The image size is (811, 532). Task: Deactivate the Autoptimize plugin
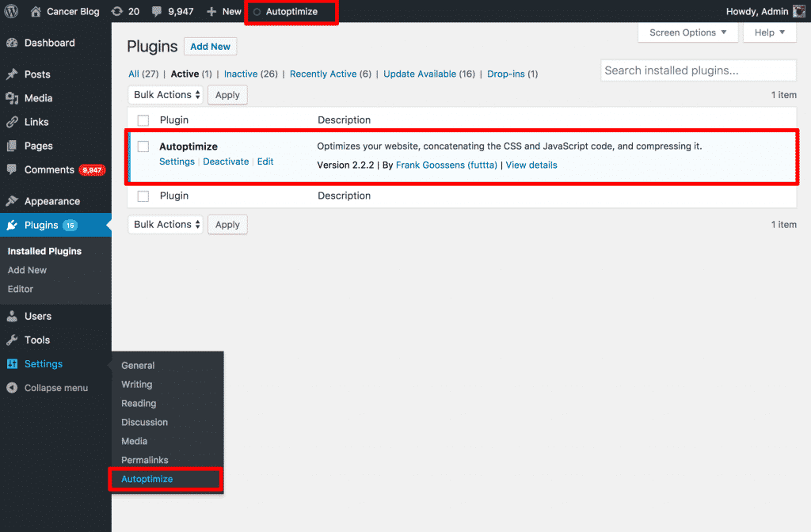226,161
